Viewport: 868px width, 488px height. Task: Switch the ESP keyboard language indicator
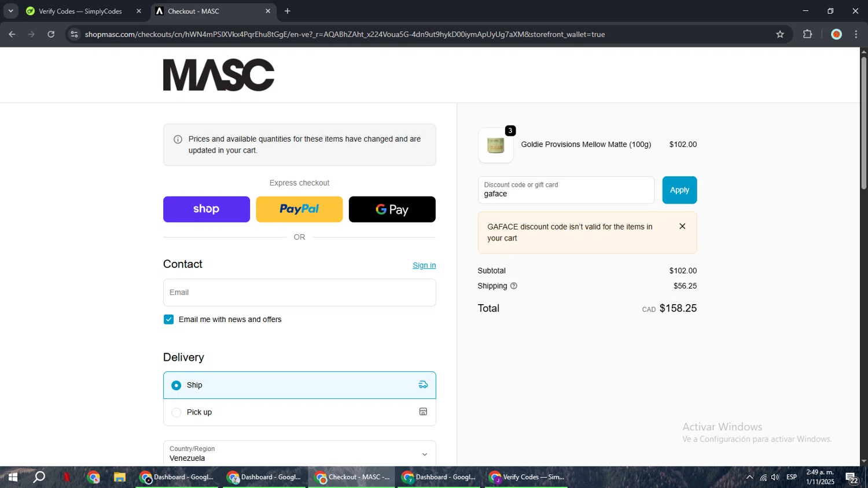tap(792, 477)
